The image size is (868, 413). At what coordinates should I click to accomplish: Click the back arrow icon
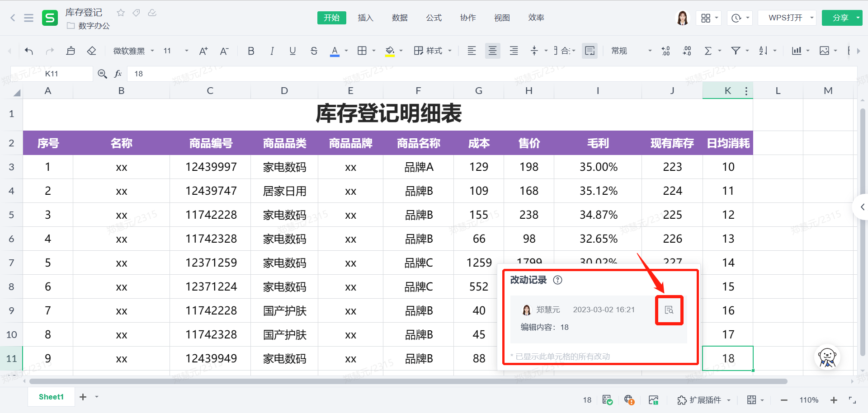[13, 18]
